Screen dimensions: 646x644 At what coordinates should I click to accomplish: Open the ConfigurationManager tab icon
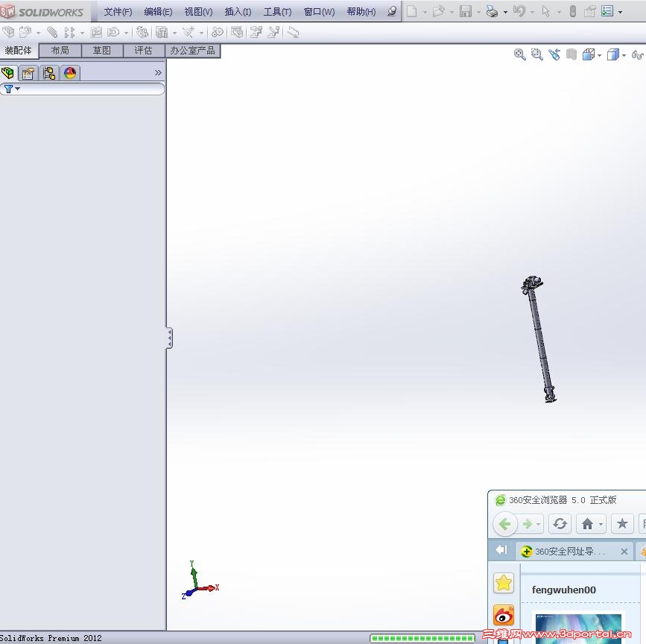pos(49,73)
